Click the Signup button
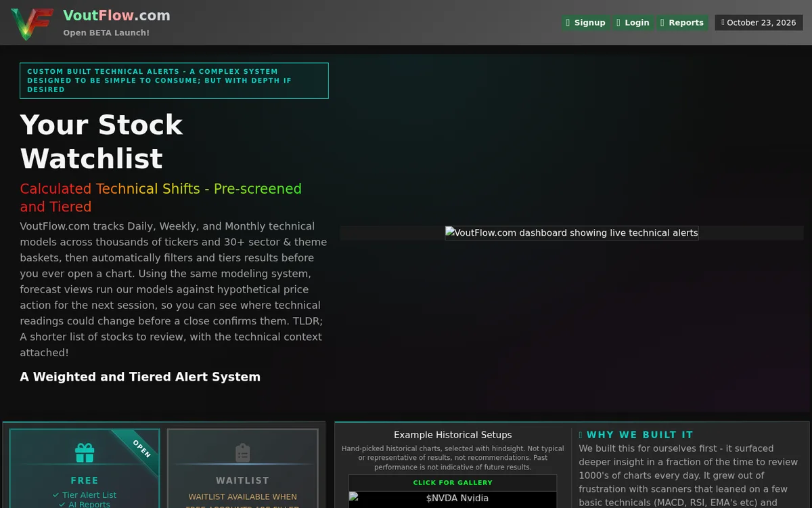Screen dimensions: 812x508 (x=585, y=22)
